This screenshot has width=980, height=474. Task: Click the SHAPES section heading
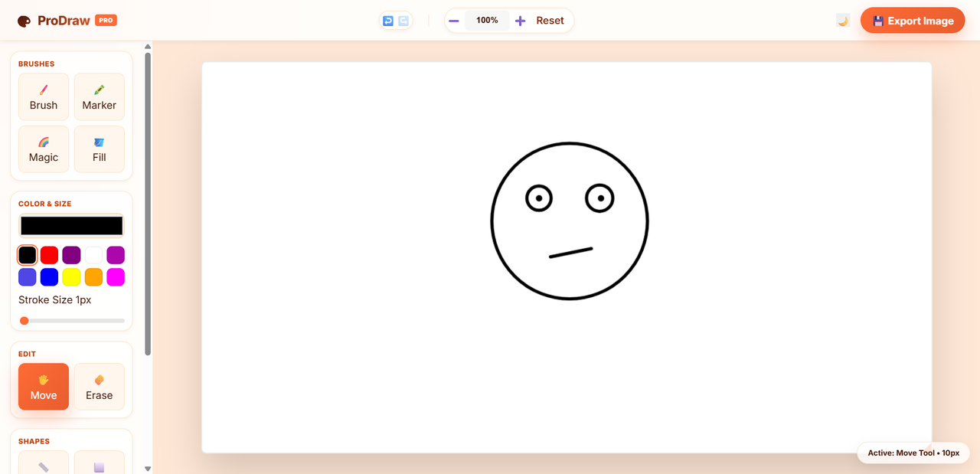[x=34, y=441]
